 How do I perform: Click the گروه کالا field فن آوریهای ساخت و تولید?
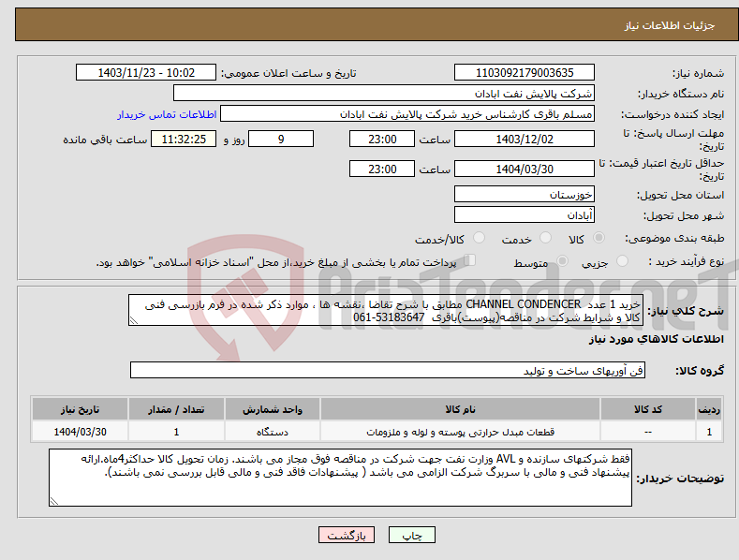(388, 371)
